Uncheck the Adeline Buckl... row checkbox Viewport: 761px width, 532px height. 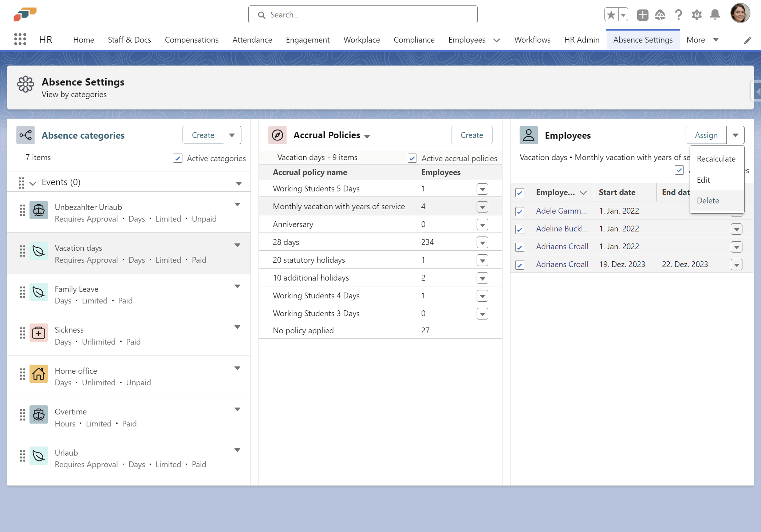click(520, 229)
